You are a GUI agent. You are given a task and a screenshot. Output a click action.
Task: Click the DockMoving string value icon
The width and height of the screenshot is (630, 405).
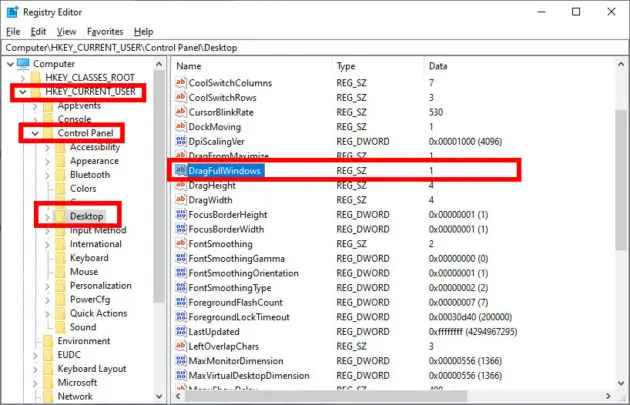tap(181, 127)
